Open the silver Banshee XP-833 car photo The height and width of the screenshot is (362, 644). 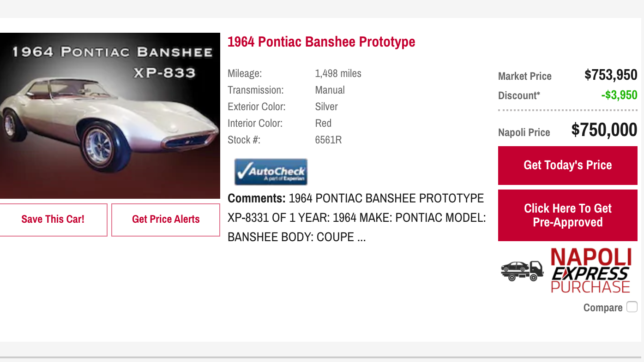tap(110, 116)
